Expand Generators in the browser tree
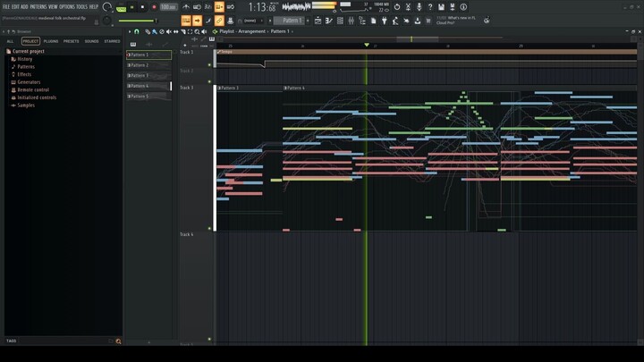Image resolution: width=644 pixels, height=362 pixels. [29, 82]
